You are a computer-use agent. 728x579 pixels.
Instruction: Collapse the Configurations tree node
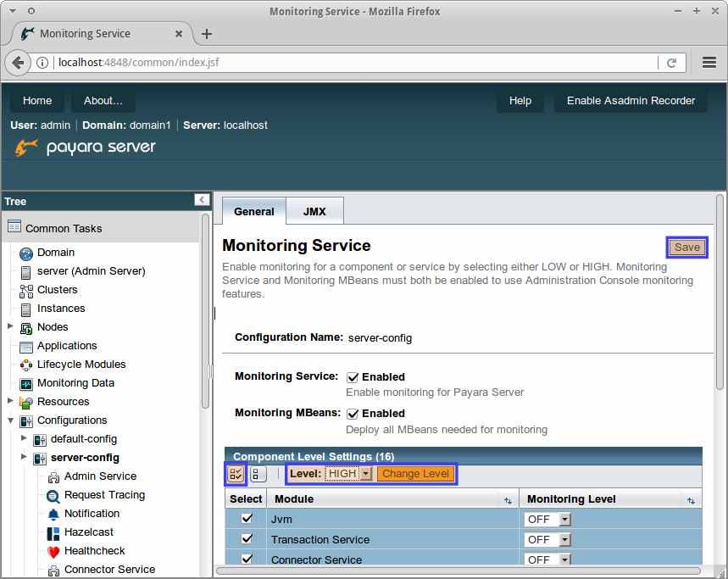coord(10,420)
